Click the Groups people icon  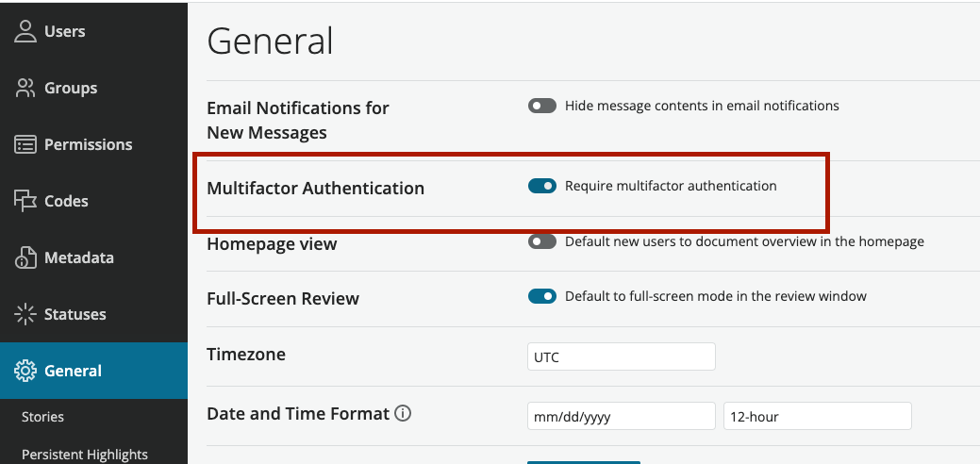[x=25, y=88]
